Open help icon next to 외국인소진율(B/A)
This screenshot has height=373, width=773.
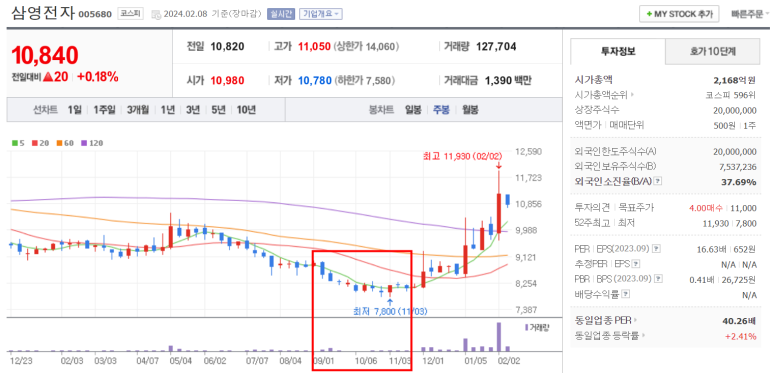[657, 181]
